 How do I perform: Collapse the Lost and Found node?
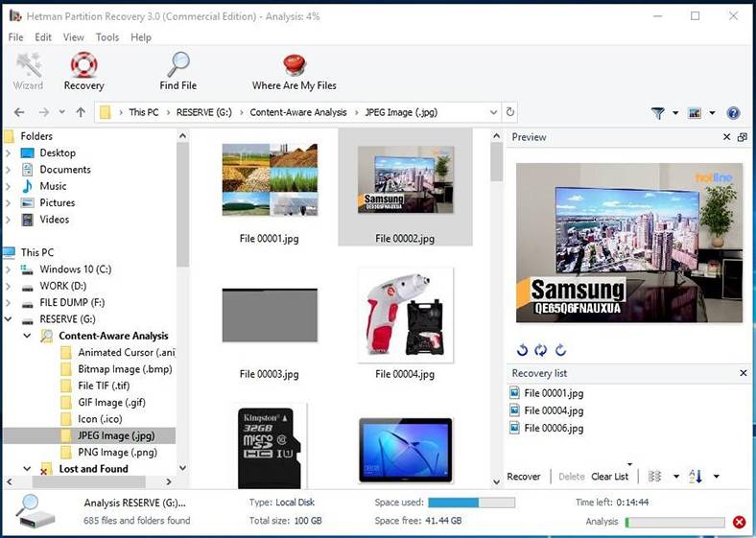click(x=28, y=468)
